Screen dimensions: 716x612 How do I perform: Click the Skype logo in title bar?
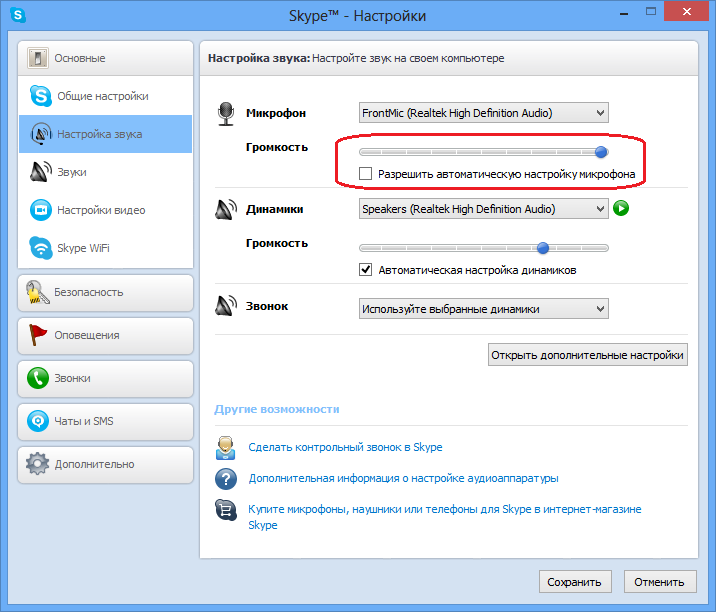17,15
